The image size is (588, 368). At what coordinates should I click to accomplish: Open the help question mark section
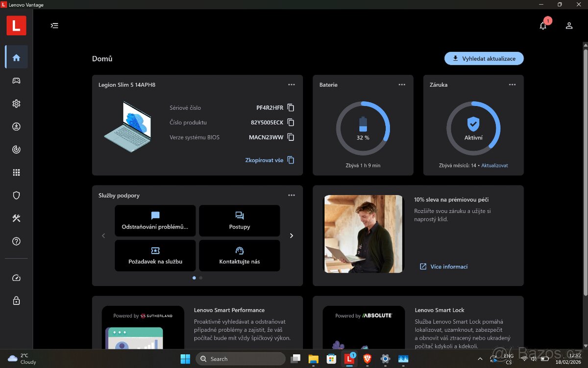(16, 241)
